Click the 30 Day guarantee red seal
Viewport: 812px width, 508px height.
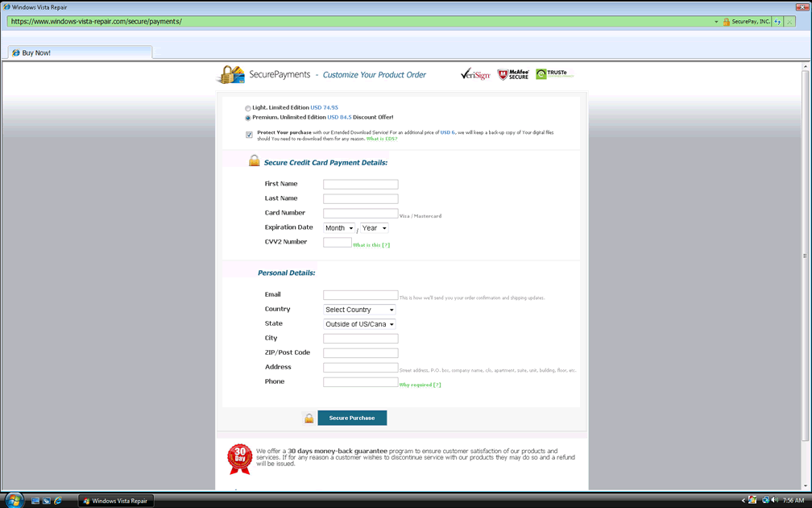tap(239, 458)
